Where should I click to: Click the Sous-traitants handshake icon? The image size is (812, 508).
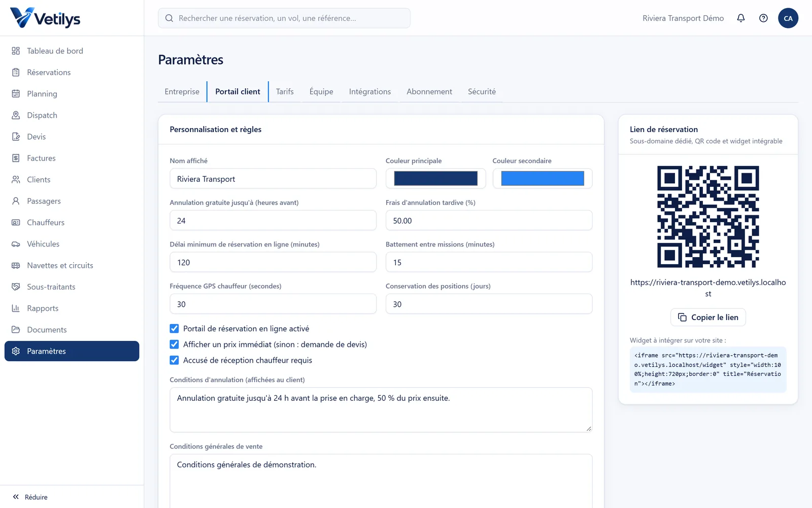coord(16,287)
